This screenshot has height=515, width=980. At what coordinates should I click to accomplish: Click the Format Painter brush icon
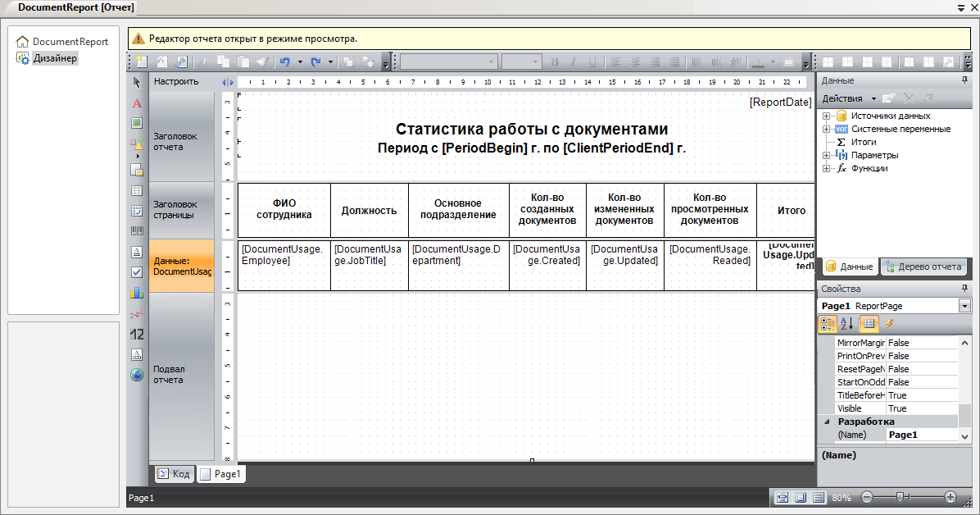coord(263,62)
